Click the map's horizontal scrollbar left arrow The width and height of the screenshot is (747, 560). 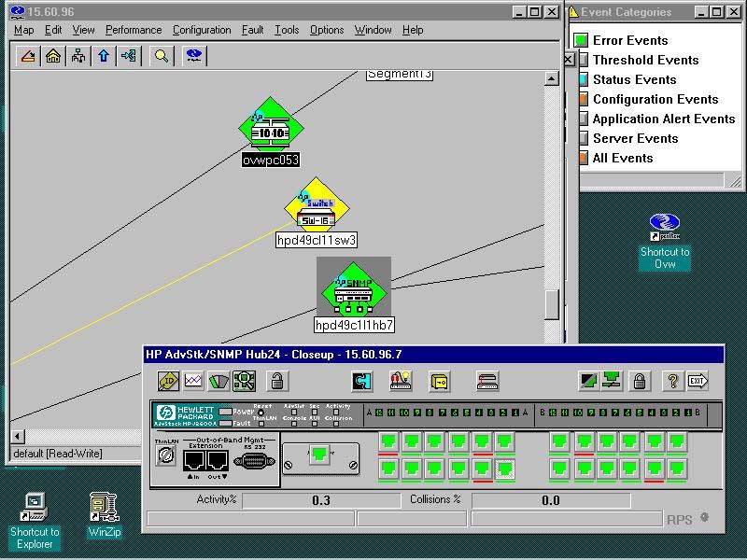click(18, 436)
